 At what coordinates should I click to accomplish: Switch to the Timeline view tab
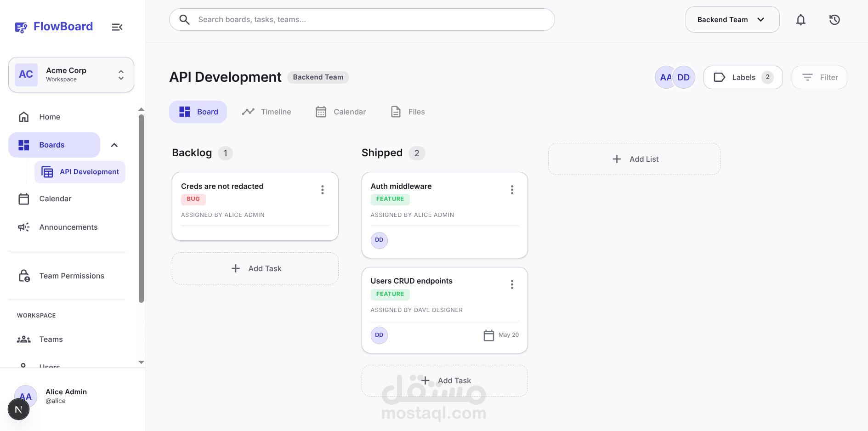[267, 112]
